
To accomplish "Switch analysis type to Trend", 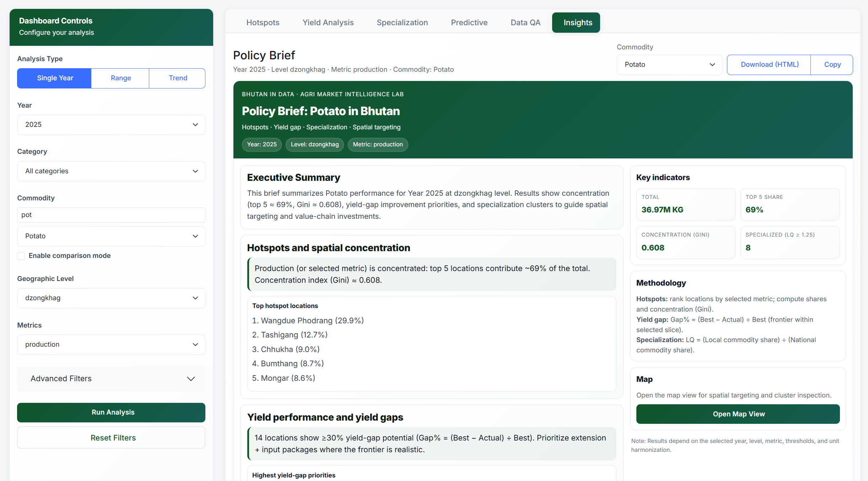I will [178, 78].
